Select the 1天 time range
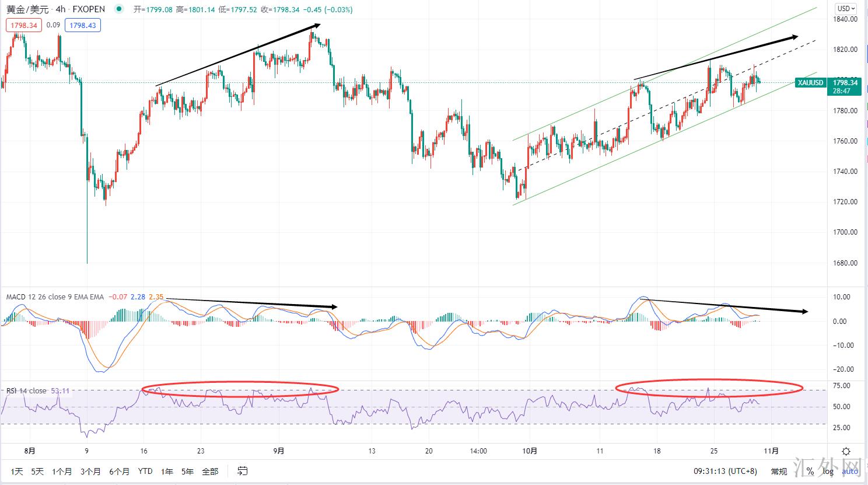868x485 pixels. 17,471
